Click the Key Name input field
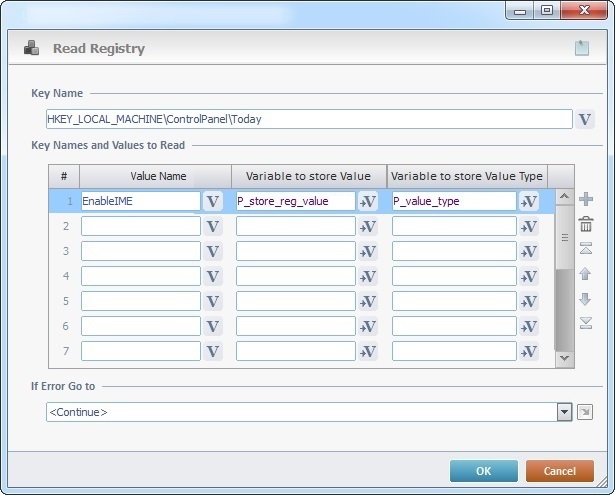This screenshot has height=495, width=615. click(x=308, y=119)
